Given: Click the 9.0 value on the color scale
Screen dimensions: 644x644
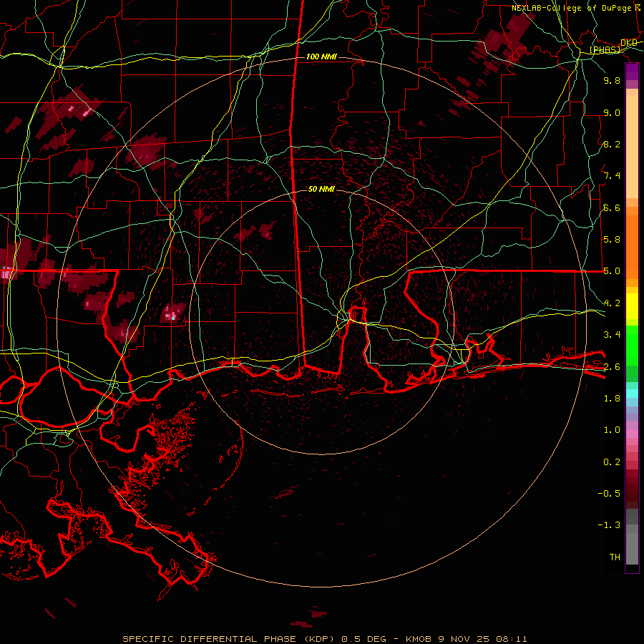Looking at the screenshot, I should [x=612, y=112].
